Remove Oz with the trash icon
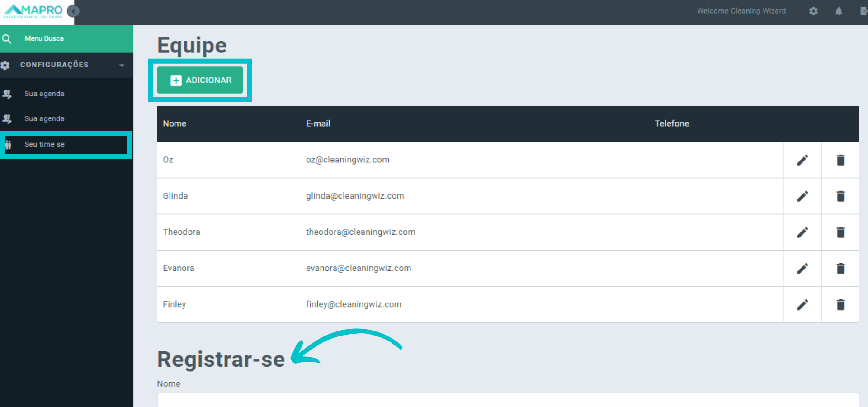868x407 pixels. pyautogui.click(x=840, y=160)
